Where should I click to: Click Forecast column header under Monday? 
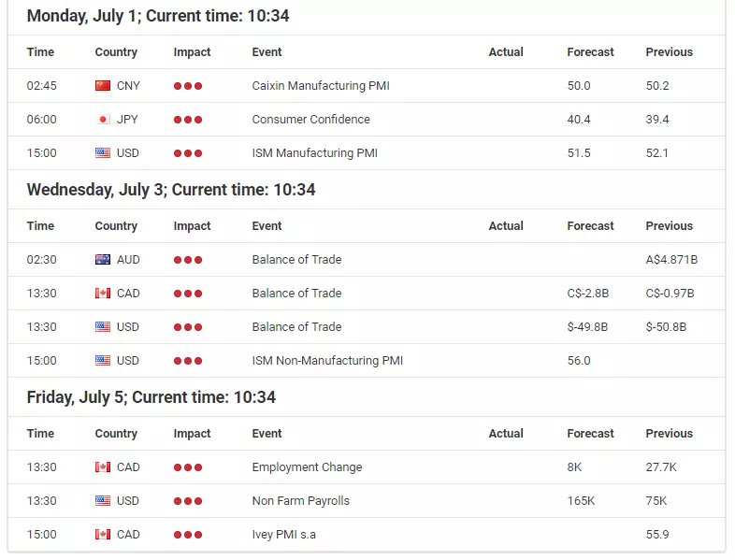coord(590,52)
